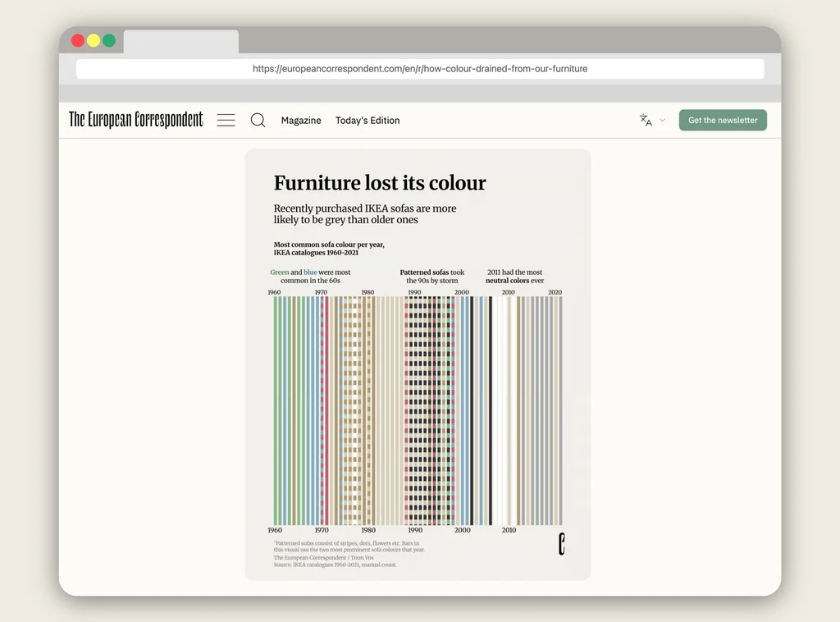This screenshot has height=622, width=840.
Task: Click the 2020 label above the chart
Action: pos(555,292)
